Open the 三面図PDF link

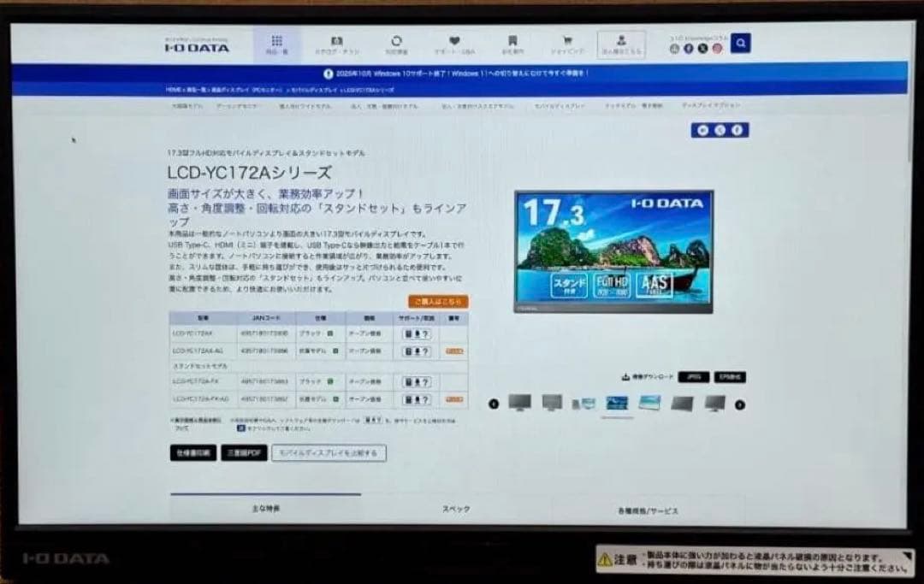(x=243, y=453)
